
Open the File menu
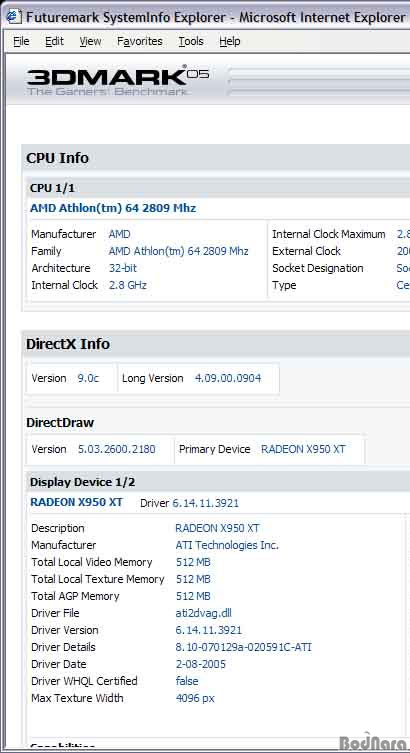(21, 41)
